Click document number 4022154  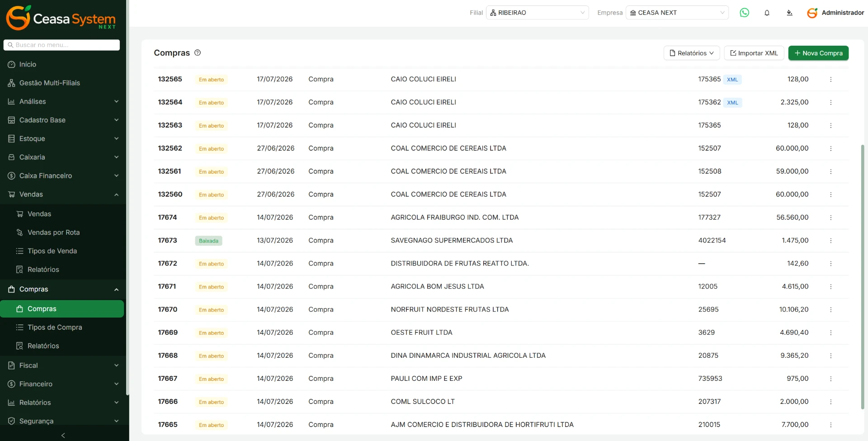click(x=712, y=240)
